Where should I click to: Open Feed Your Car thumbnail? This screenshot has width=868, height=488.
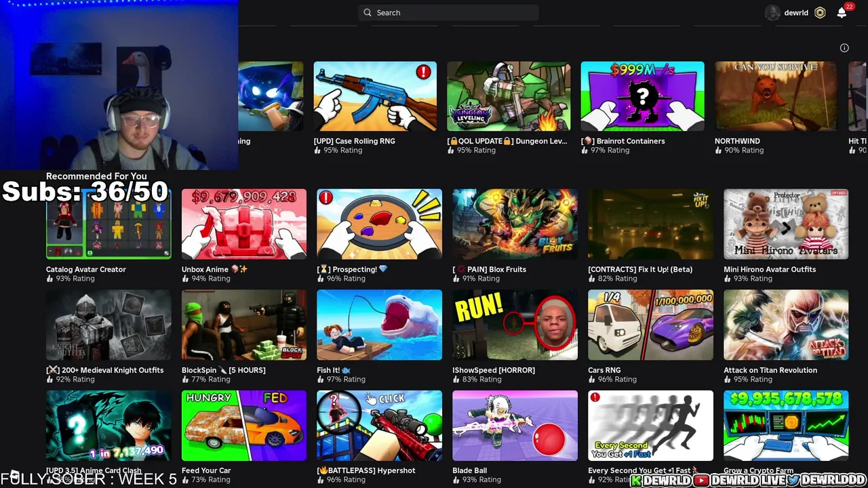click(x=244, y=426)
